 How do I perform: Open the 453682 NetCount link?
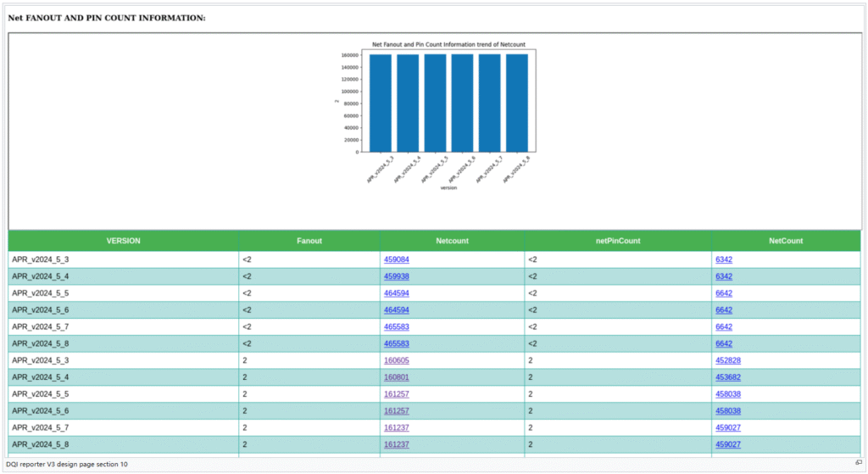coord(728,377)
